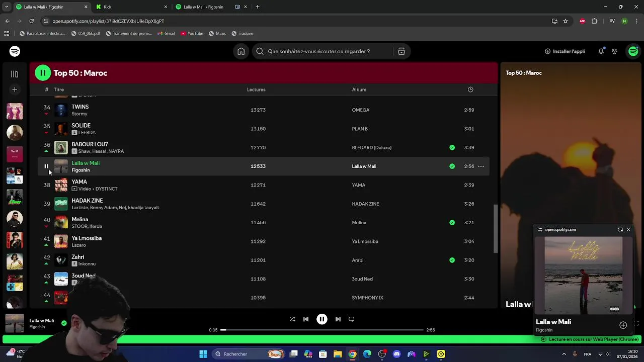Screen dimensions: 644x362
Task: Open a new browser tab
Action: [x=258, y=7]
